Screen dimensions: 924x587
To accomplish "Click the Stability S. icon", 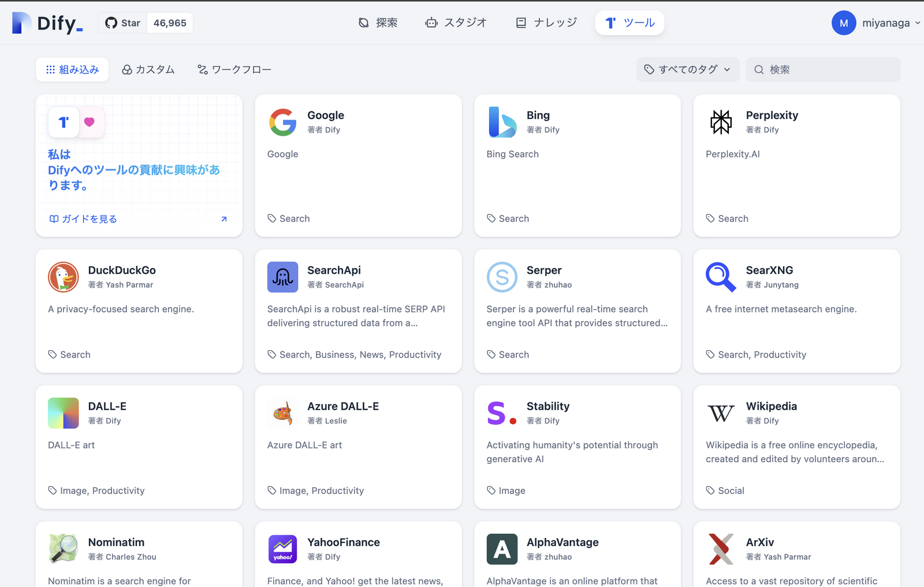I will tap(502, 413).
